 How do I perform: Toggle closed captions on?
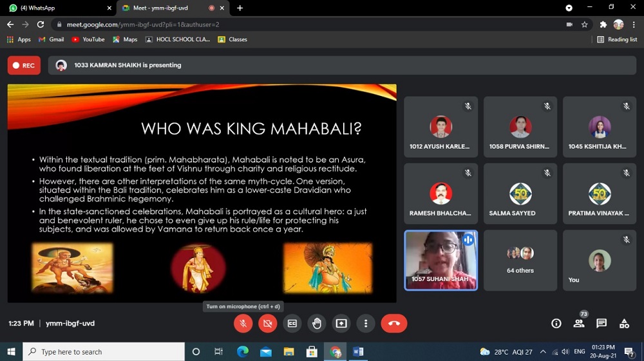coord(292,324)
